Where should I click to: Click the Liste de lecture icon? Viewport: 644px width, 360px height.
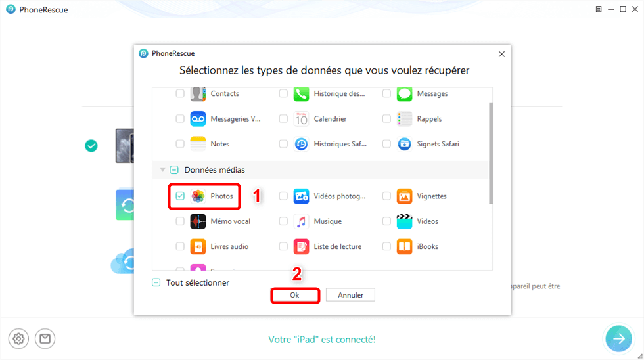[301, 246]
